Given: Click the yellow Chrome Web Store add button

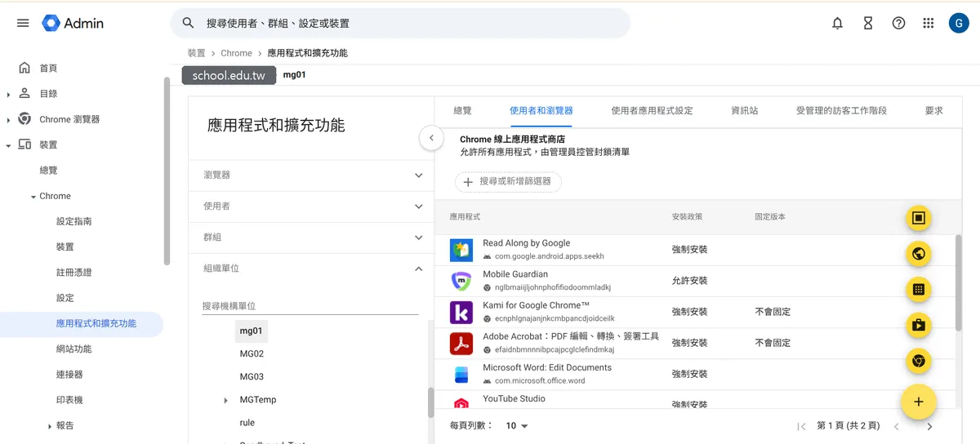Looking at the screenshot, I should click(x=919, y=361).
